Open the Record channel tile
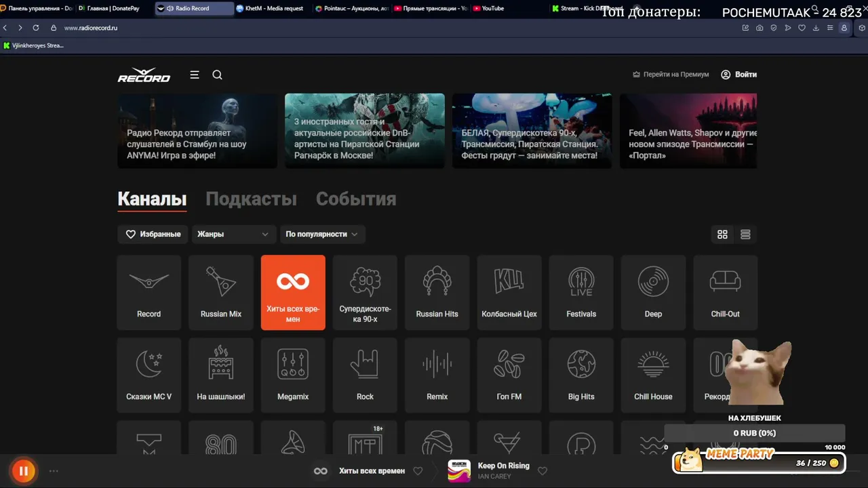This screenshot has width=868, height=488. 149,292
